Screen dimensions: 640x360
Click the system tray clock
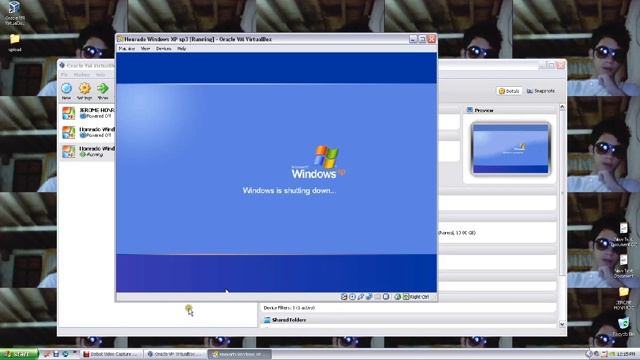click(x=626, y=354)
